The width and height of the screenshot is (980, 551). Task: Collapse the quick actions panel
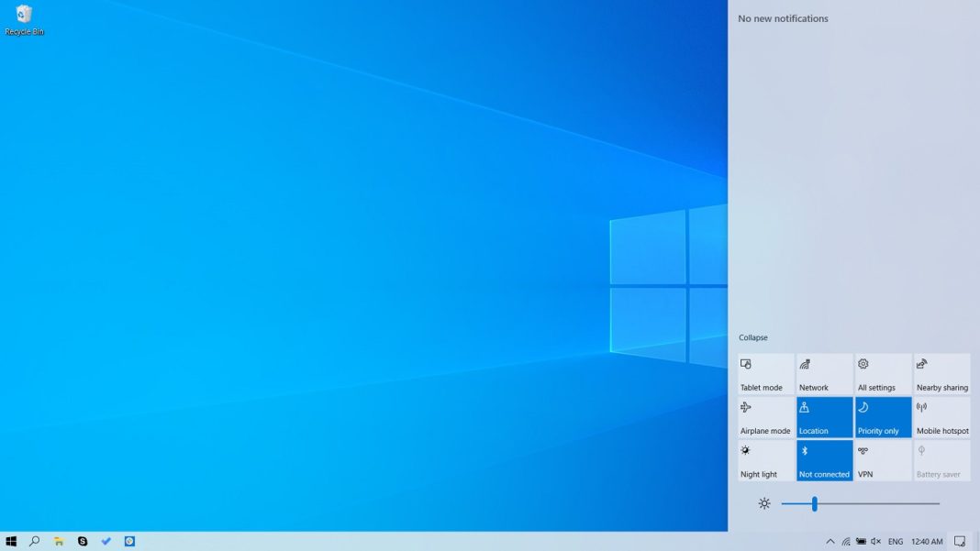tap(752, 337)
